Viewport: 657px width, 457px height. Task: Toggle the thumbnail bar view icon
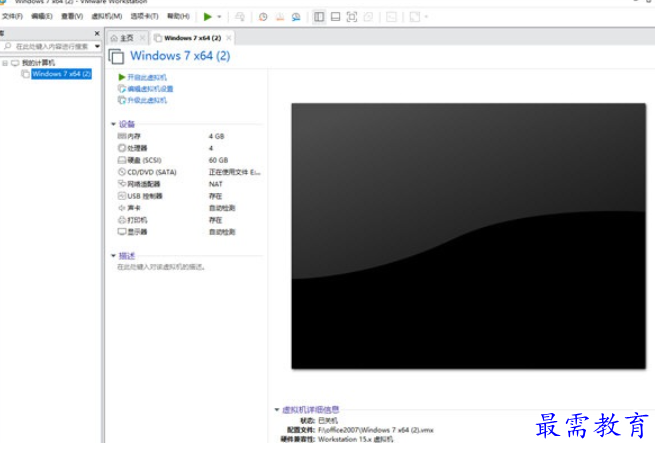[x=335, y=17]
